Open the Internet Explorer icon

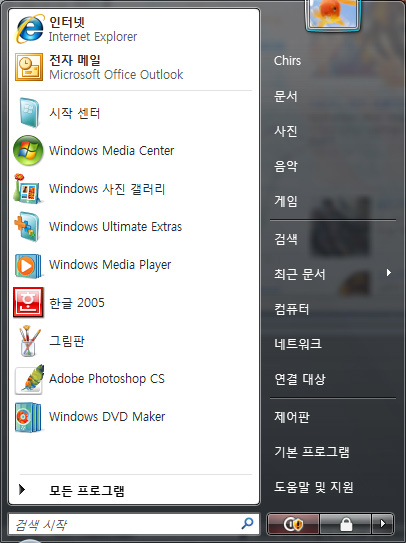click(x=30, y=29)
